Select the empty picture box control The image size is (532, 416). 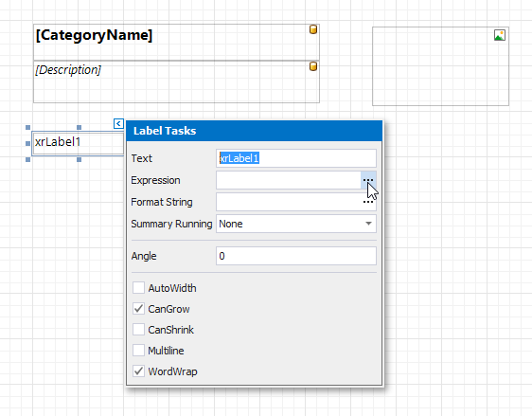point(441,66)
